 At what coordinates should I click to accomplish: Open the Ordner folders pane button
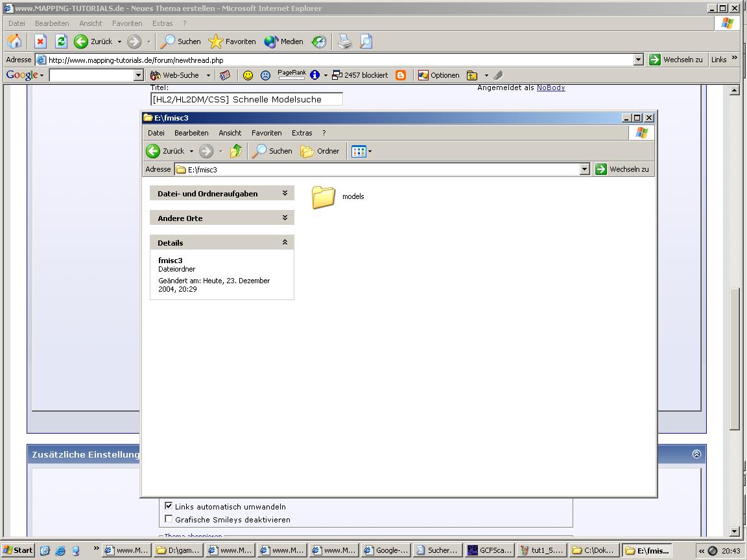(320, 151)
